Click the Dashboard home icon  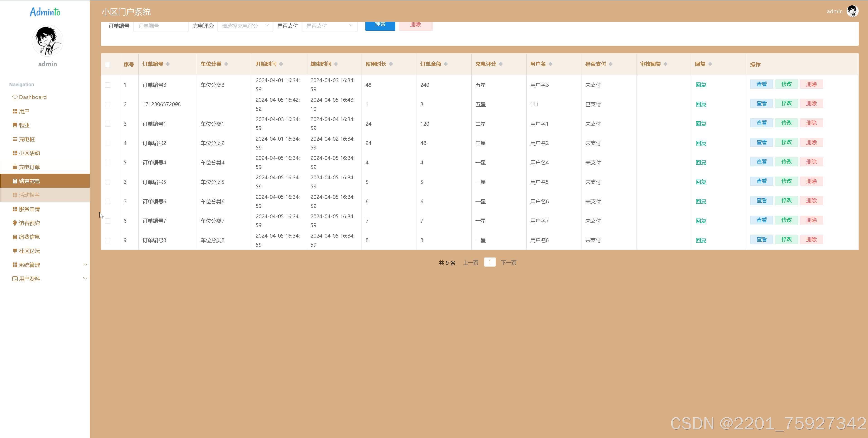point(14,97)
